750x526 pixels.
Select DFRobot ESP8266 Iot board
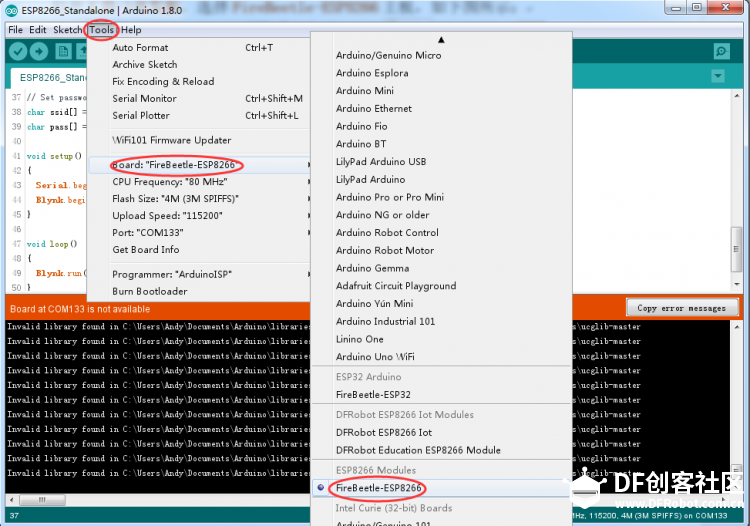pyautogui.click(x=441, y=432)
